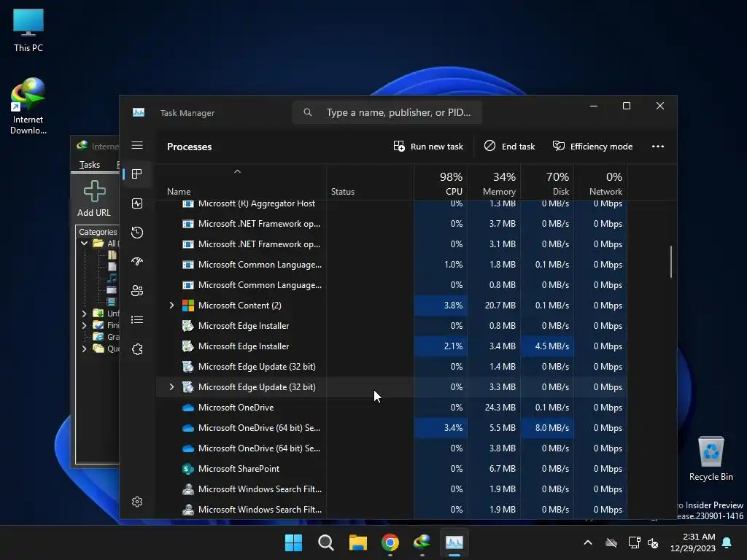The width and height of the screenshot is (747, 560).
Task: Select the Microsoft SharePoint process icon
Action: 188,469
